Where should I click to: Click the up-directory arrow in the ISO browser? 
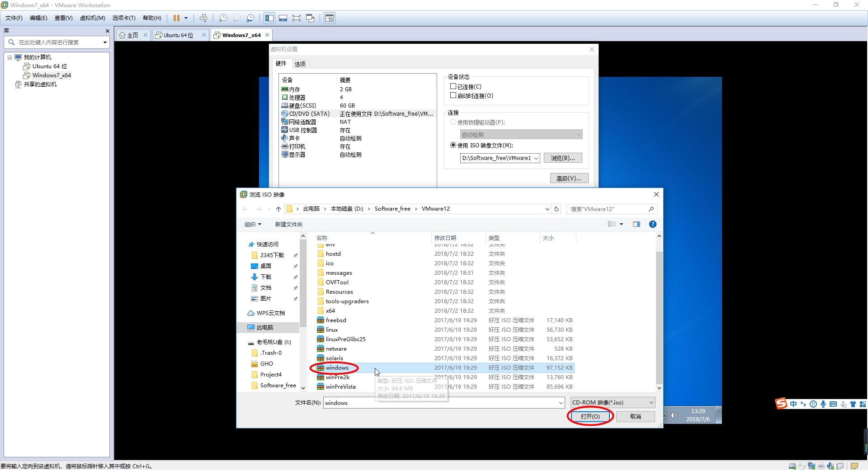(278, 209)
